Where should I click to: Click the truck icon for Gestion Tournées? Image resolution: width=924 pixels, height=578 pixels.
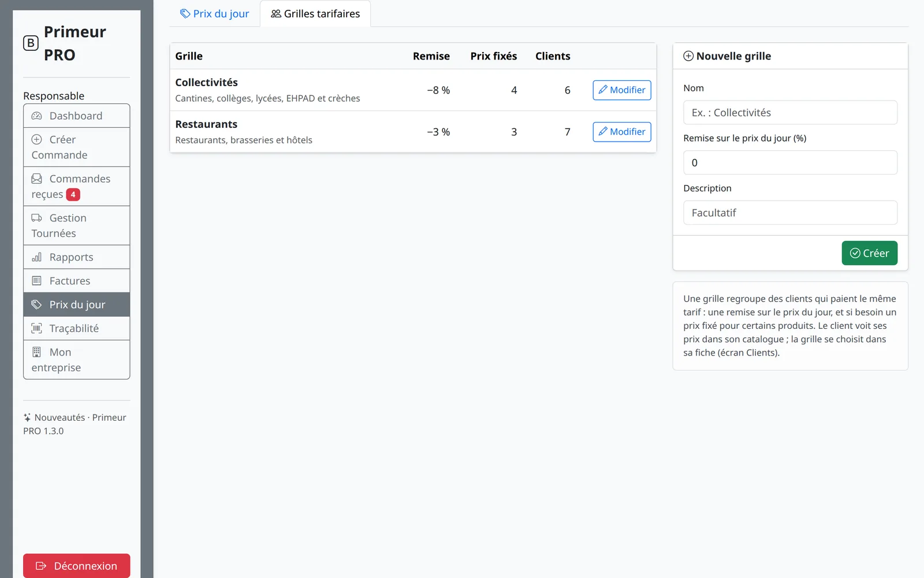coord(36,218)
